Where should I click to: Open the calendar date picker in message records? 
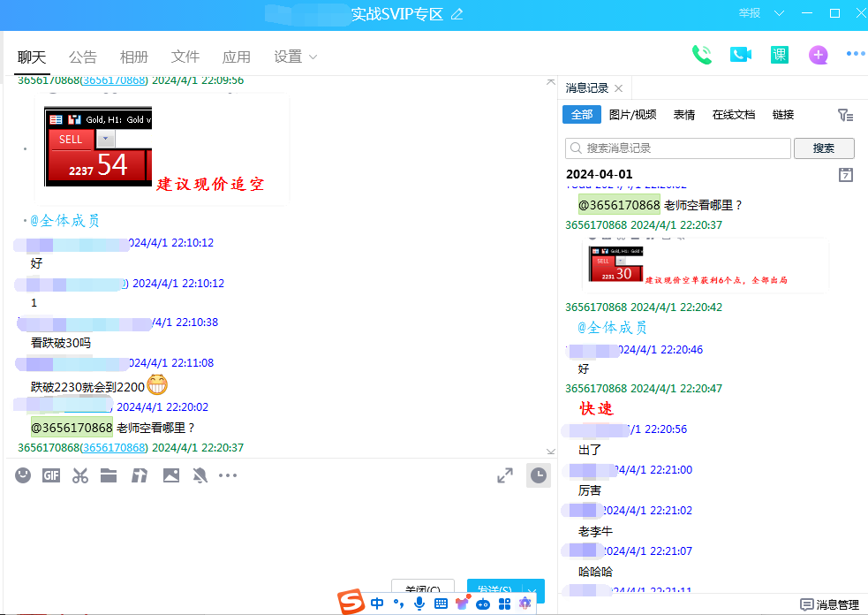(x=845, y=175)
